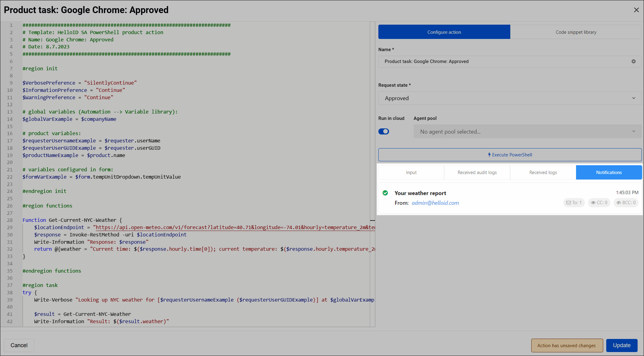Click the BCC: 0 badge
This screenshot has width=644, height=356.
[626, 203]
